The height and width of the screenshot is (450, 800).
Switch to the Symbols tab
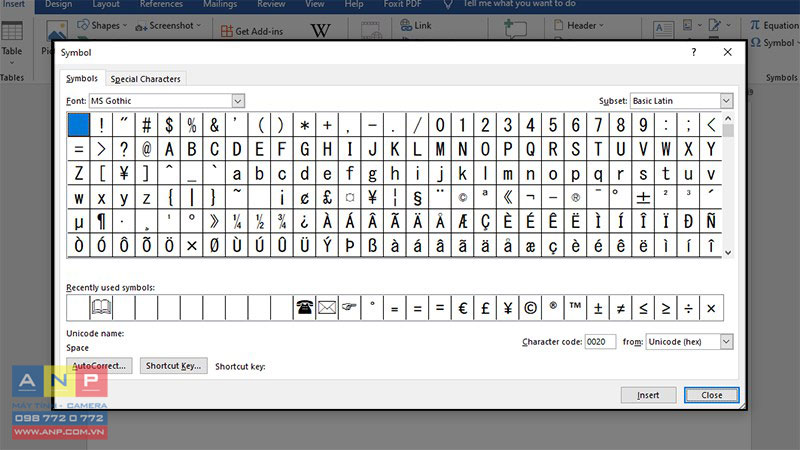point(82,78)
